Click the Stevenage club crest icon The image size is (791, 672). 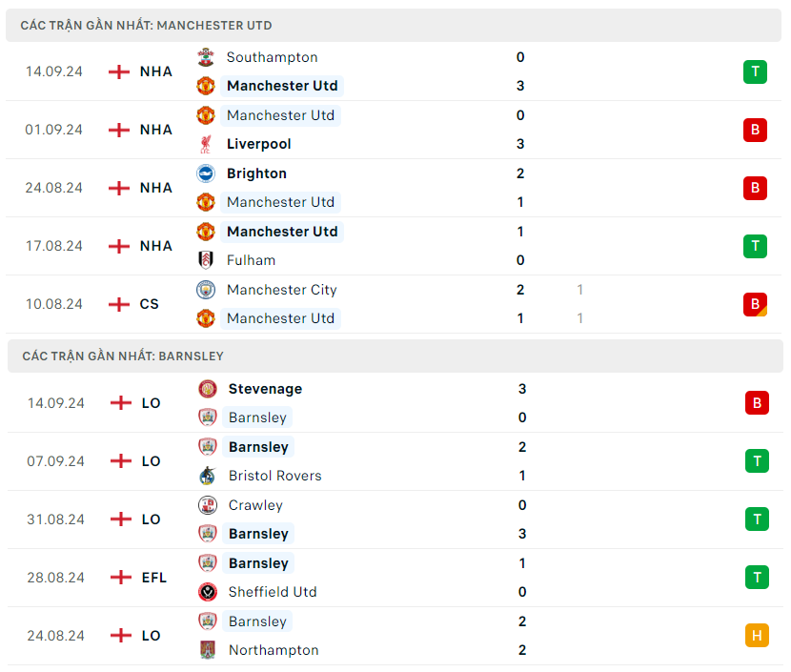point(208,389)
